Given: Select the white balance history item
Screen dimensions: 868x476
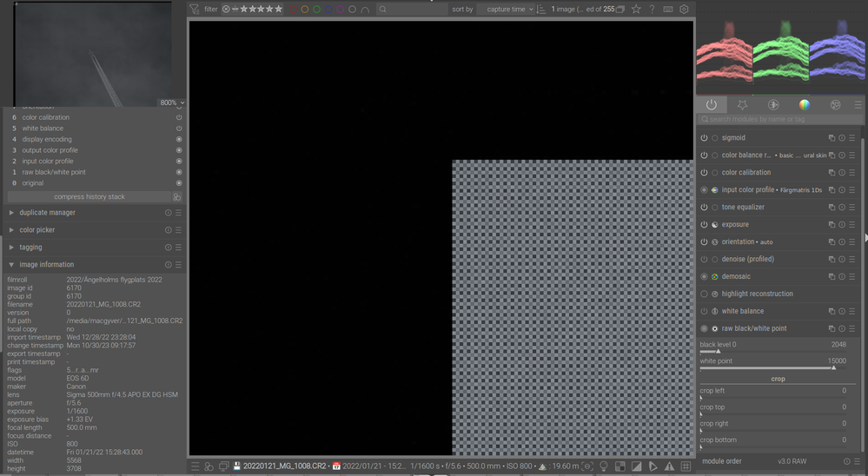Looking at the screenshot, I should pos(43,129).
